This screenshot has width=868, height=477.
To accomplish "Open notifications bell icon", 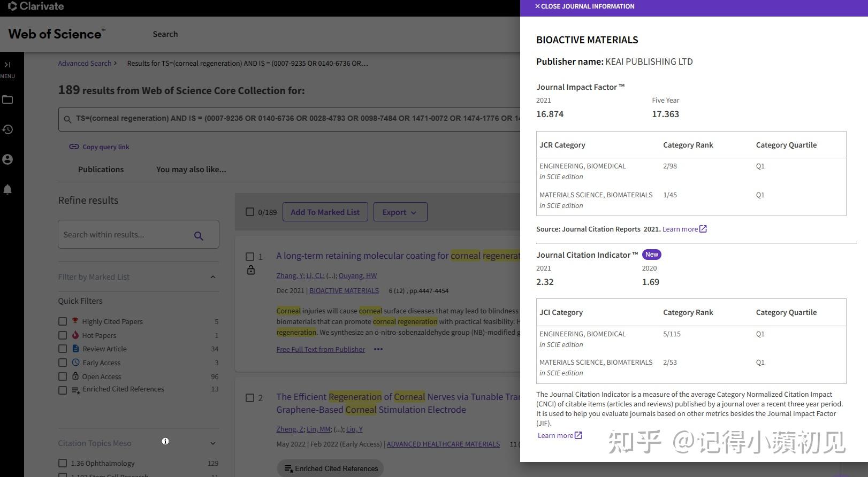I will [7, 189].
